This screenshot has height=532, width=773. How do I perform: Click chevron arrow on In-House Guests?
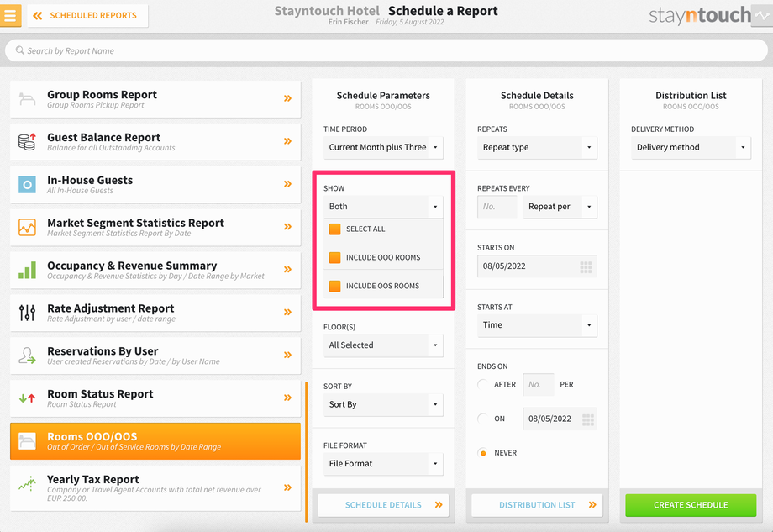(288, 184)
